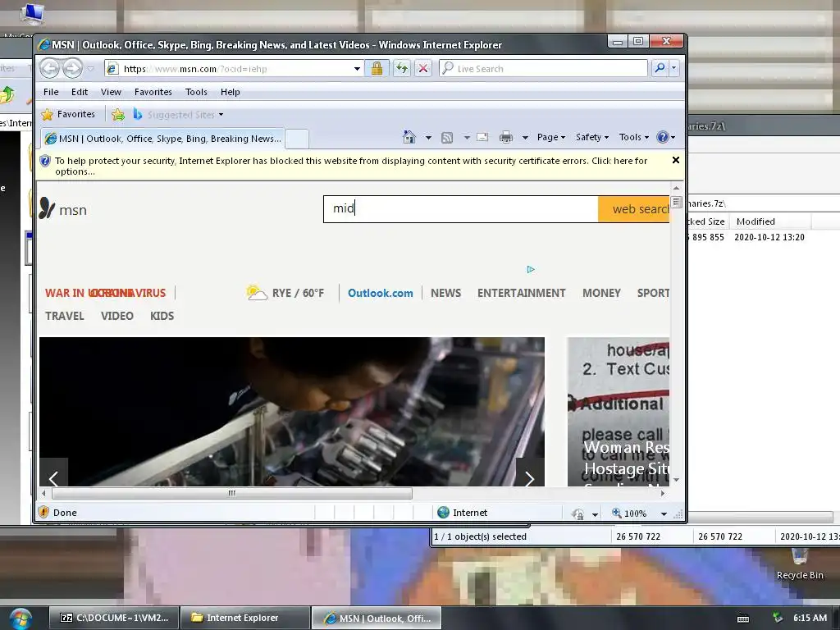Click the security information bar message
The height and width of the screenshot is (630, 840).
351,166
